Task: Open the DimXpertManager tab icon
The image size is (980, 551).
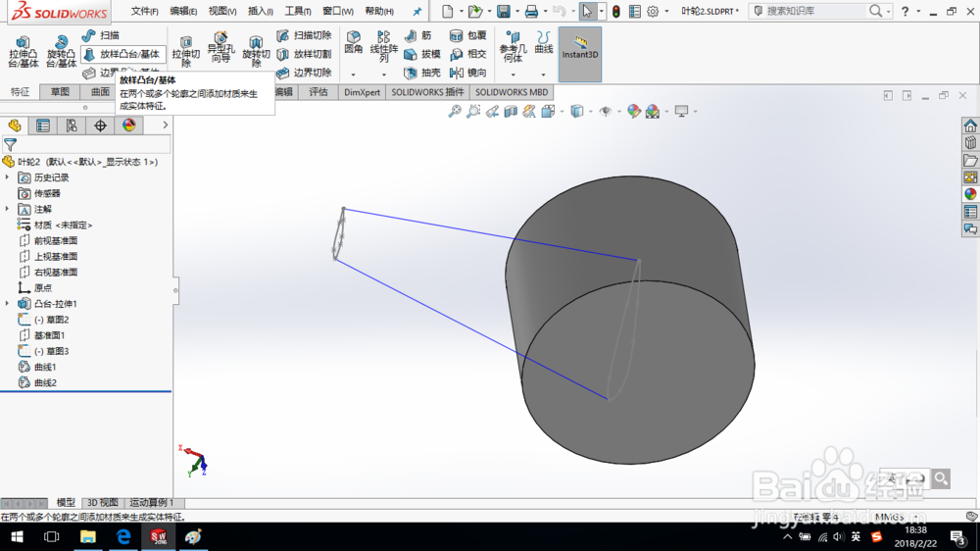Action: 100,125
